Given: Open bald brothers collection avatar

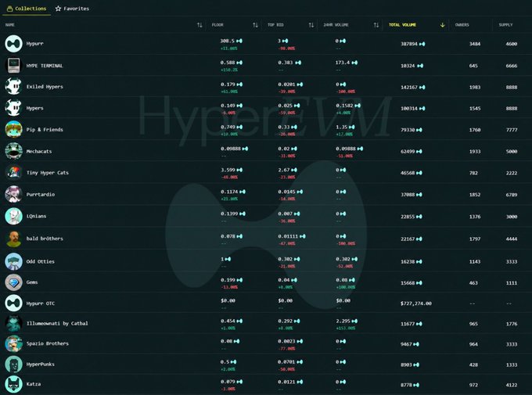Looking at the screenshot, I should click(x=13, y=239).
